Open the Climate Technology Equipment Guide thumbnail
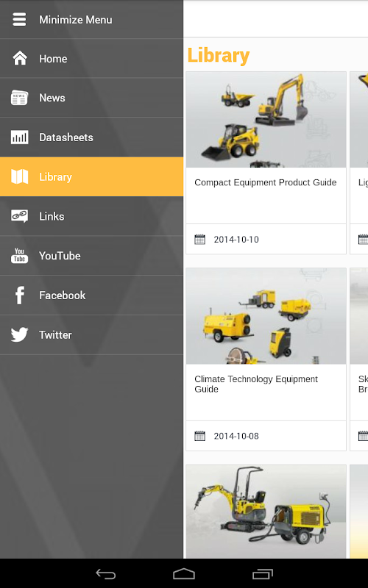Screen dimensions: 368x588 pyautogui.click(x=266, y=316)
